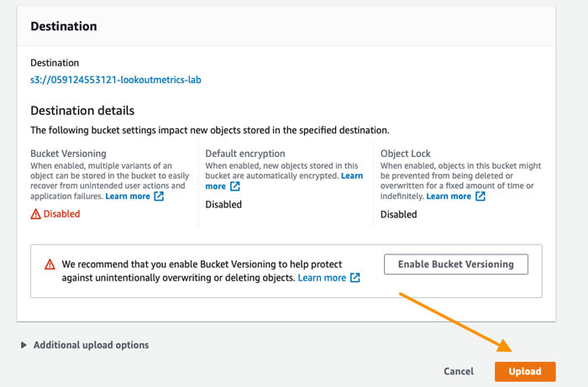Click the Destination details heading
The image size is (588, 387).
tap(82, 111)
